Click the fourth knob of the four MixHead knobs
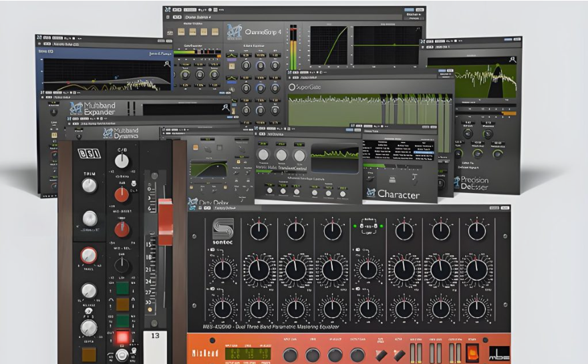The image size is (588, 364). pyautogui.click(x=357, y=355)
